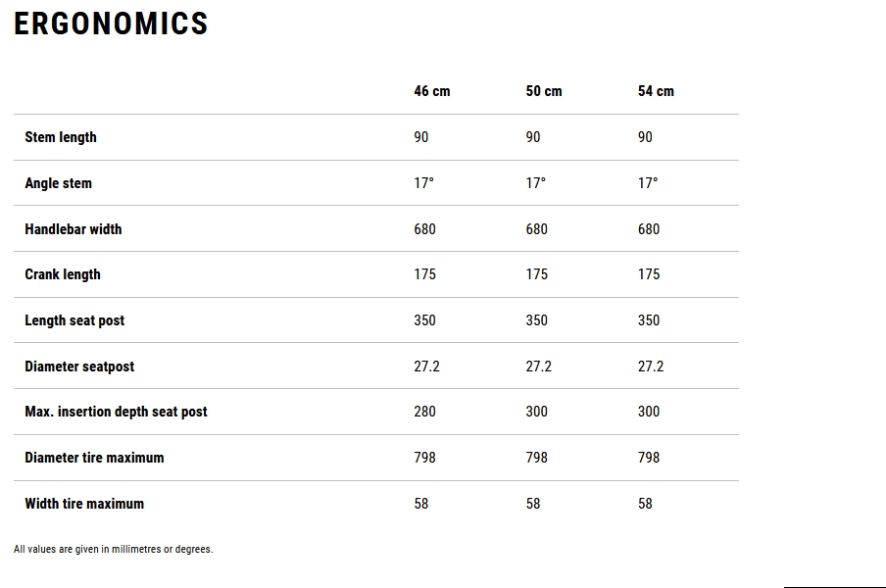Viewport: 886px width, 588px height.
Task: Click the Max. insertion depth seat post label
Action: point(116,412)
